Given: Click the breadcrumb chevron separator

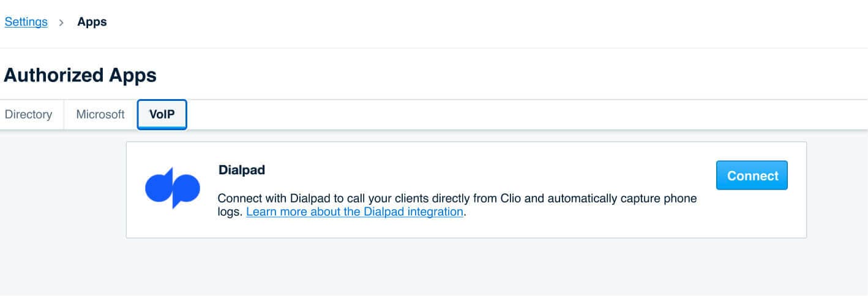Looking at the screenshot, I should pos(62,23).
